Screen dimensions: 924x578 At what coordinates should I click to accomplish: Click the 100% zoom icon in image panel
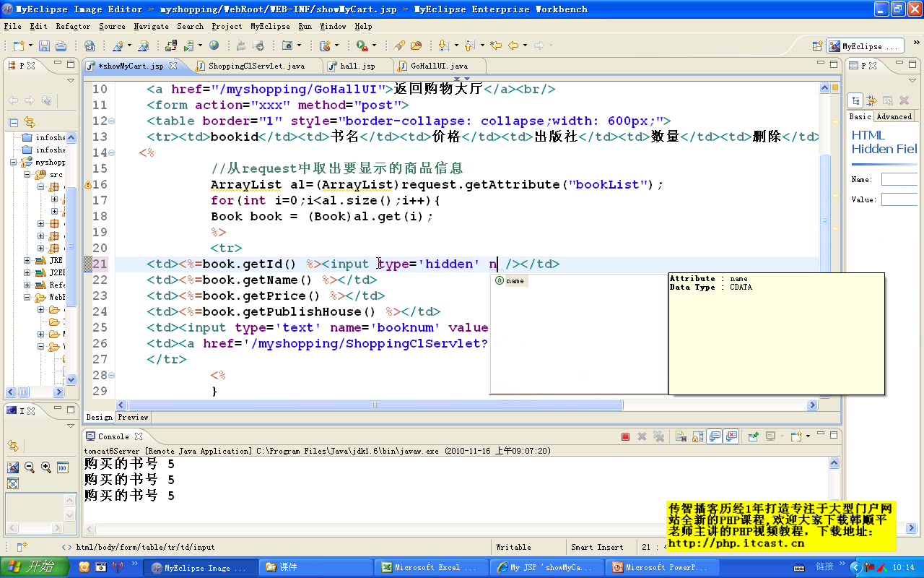tap(63, 467)
